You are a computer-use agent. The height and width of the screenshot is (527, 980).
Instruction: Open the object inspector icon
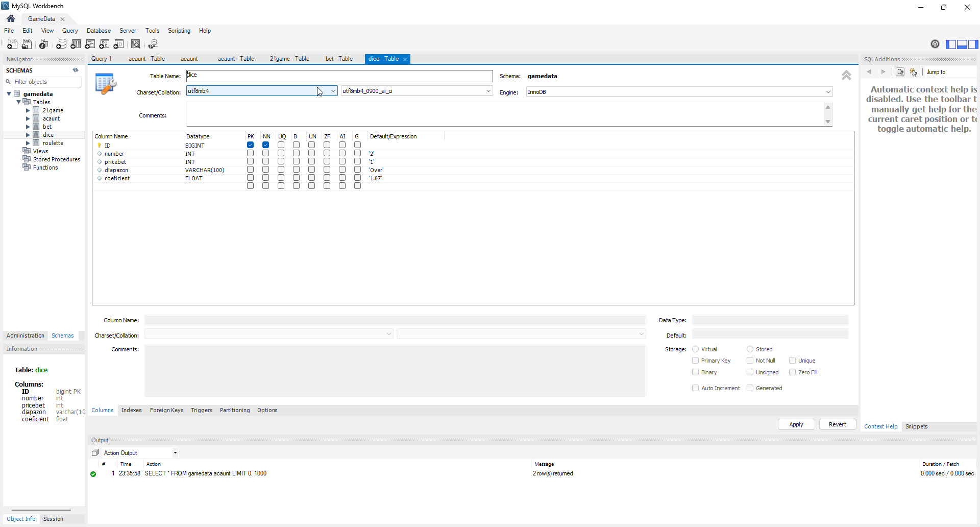click(x=44, y=44)
